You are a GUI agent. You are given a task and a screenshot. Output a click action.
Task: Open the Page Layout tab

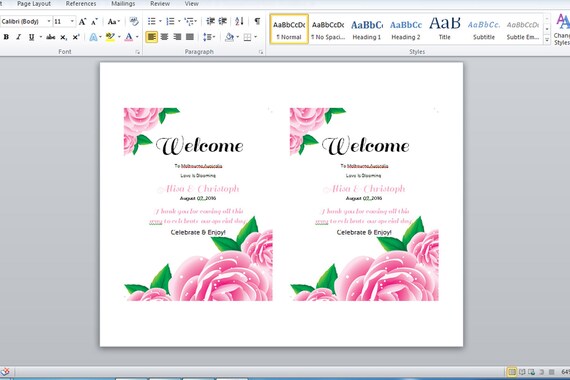[34, 4]
